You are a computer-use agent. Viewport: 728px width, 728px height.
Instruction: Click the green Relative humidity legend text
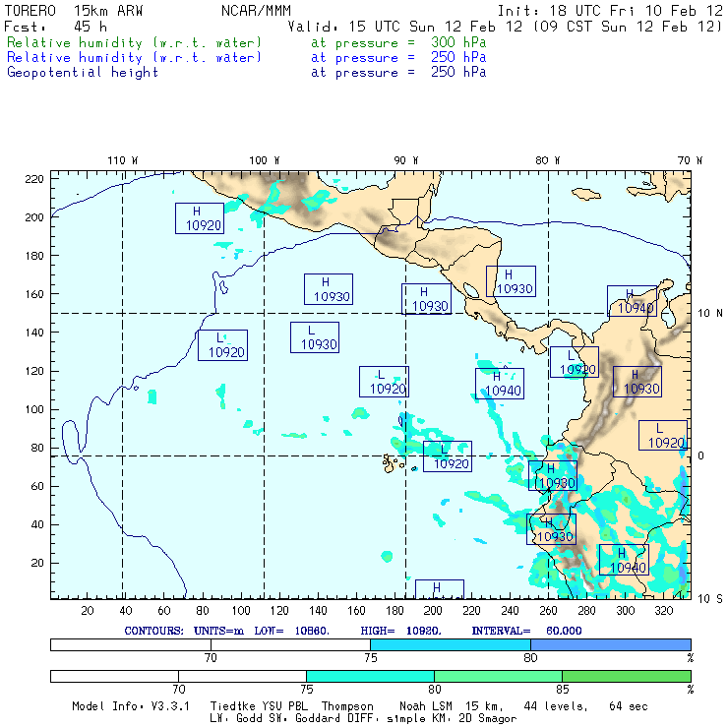135,43
